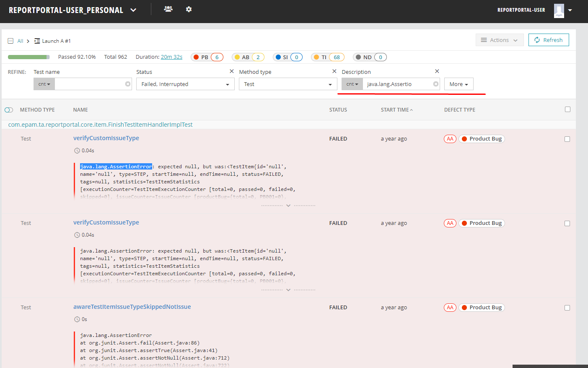Click the AB (Automation Bug) statistics badge

tap(248, 57)
